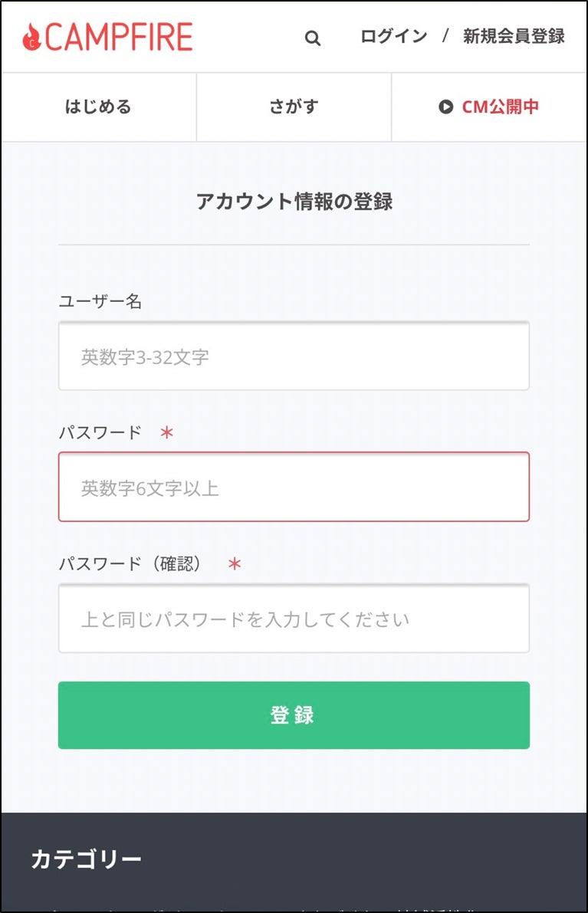This screenshot has width=588, height=913.
Task: Click the red asterisk beside パスワード（確認）
Action: coord(235,564)
